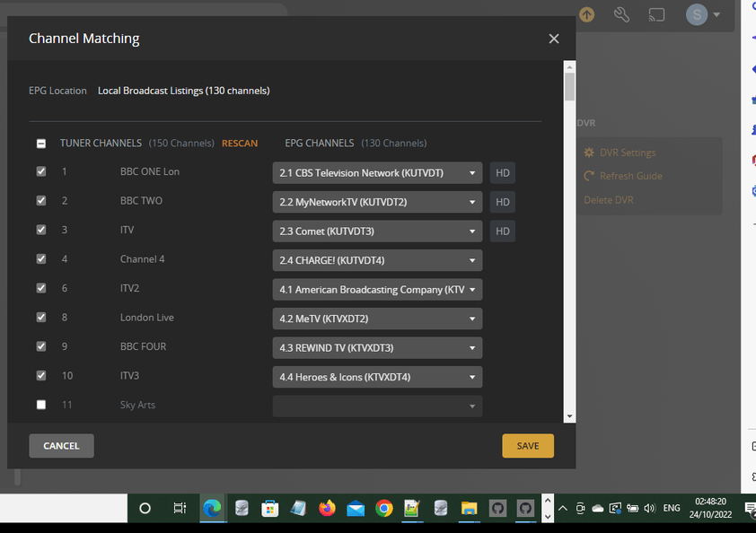Open second GitHub Desktop taskbar icon

click(x=525, y=508)
